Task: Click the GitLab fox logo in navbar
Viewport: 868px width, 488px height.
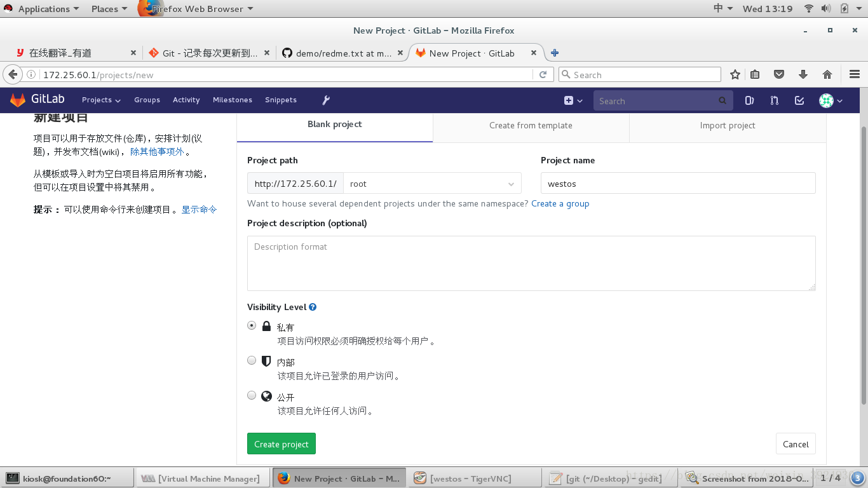Action: tap(18, 100)
